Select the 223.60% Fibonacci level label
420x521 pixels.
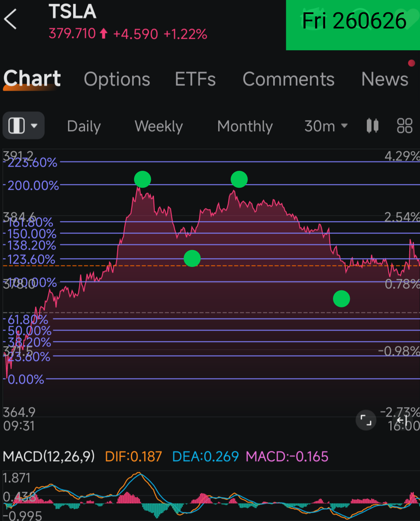tap(32, 163)
